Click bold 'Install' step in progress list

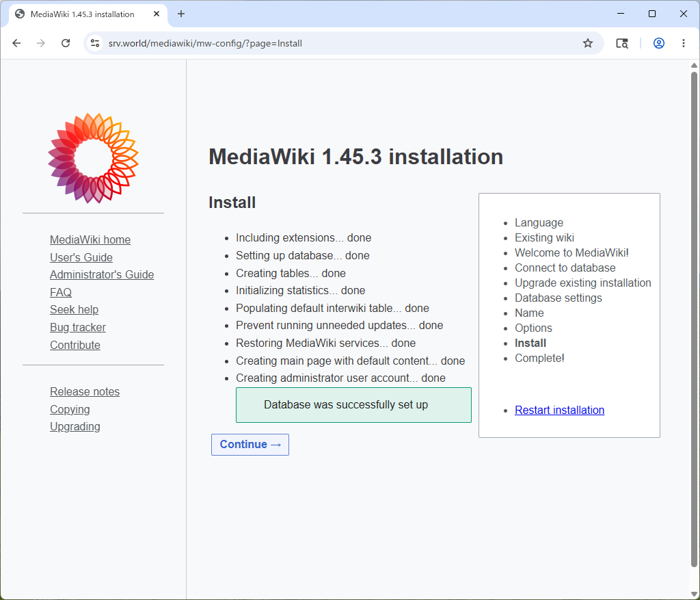tap(530, 343)
